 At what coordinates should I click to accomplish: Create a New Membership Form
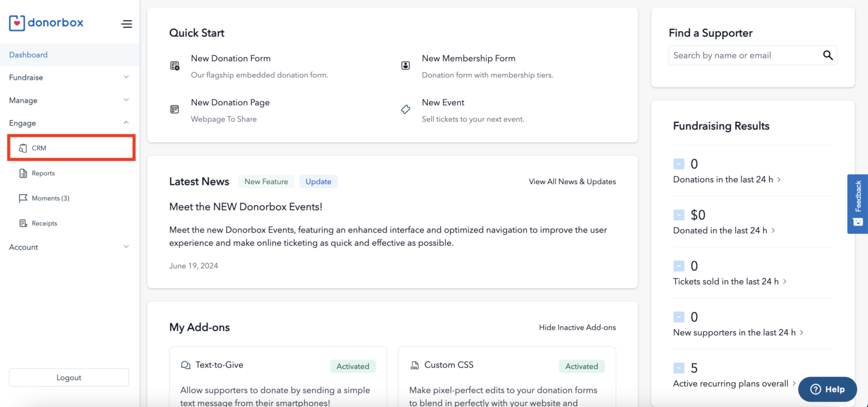click(x=468, y=58)
